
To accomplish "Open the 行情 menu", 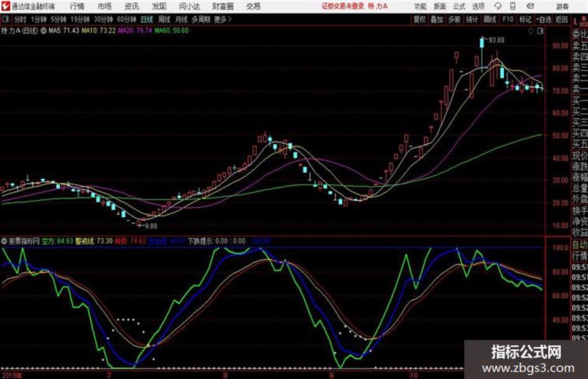I will click(77, 6).
